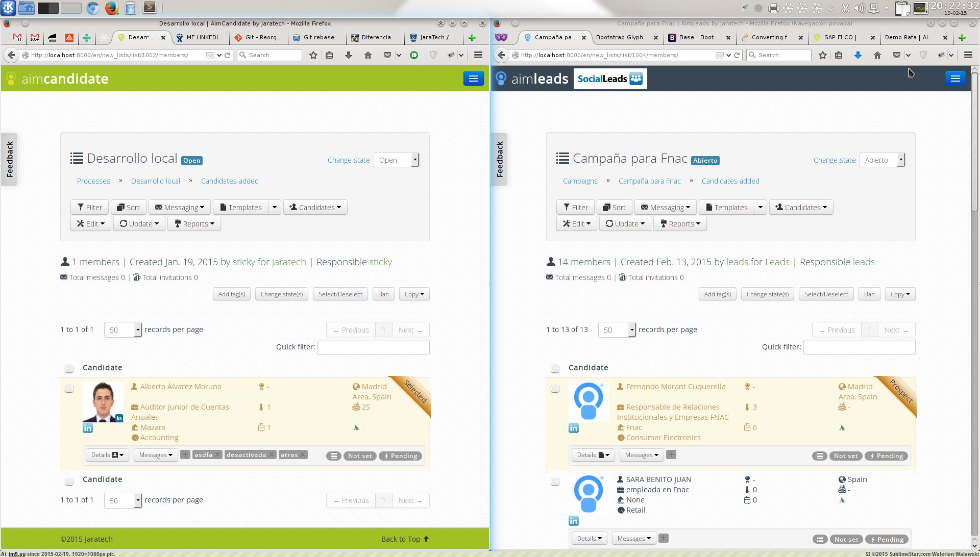
Task: Click the home icon in right Firefox toolbar
Action: 877,55
